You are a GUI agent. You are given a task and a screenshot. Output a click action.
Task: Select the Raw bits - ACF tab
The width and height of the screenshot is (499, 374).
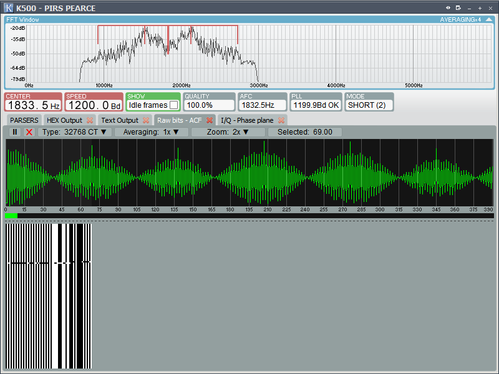pos(179,120)
